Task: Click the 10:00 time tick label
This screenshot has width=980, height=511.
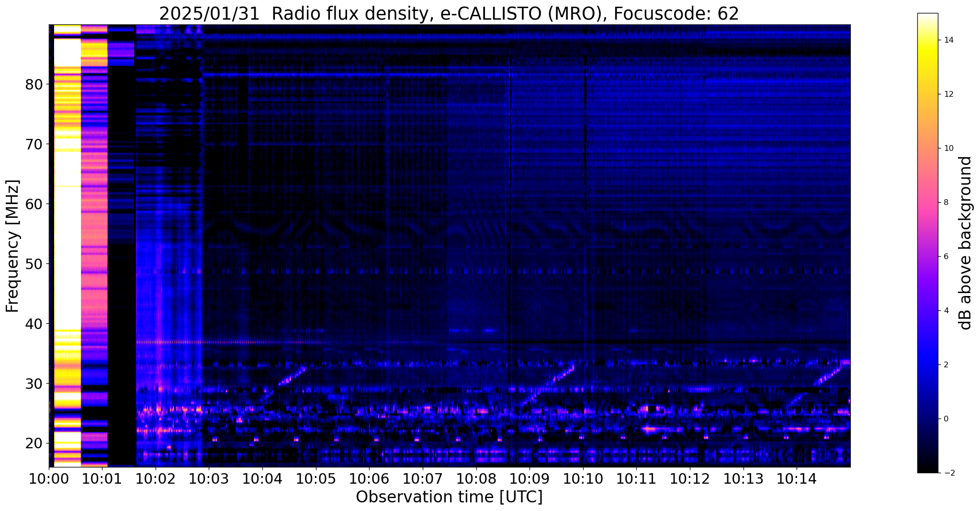Action: coord(49,479)
